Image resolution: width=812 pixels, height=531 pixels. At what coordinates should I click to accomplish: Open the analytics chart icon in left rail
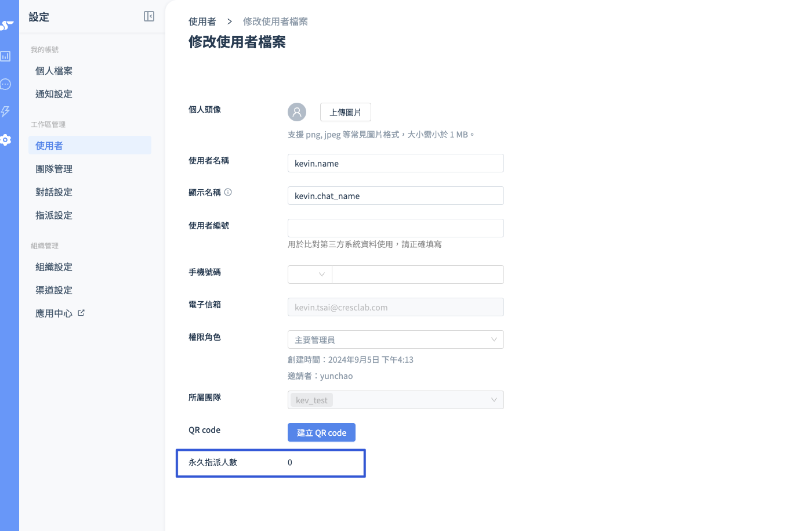(x=5, y=56)
